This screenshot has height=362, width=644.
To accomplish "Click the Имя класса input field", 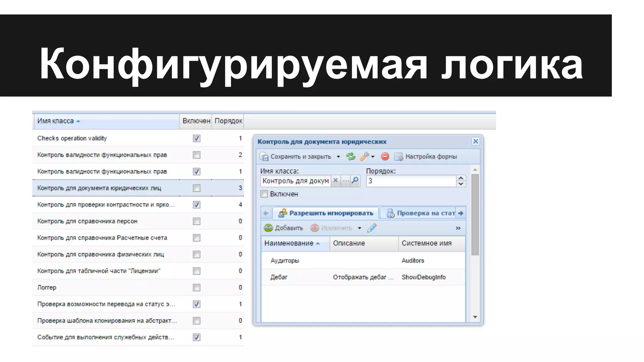I will pyautogui.click(x=296, y=181).
